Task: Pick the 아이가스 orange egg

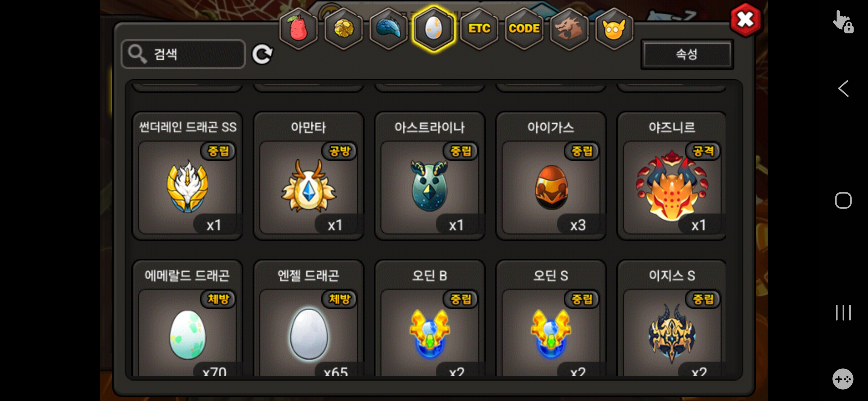Action: point(551,176)
